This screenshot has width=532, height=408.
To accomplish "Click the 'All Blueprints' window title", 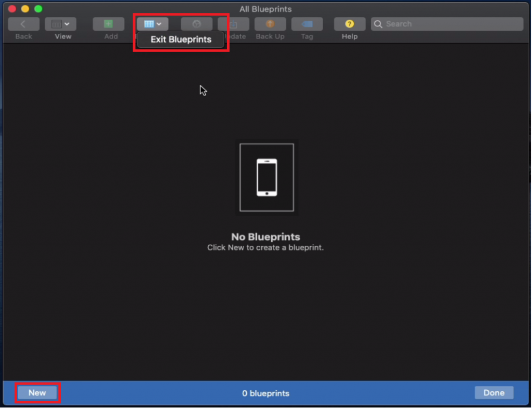I will click(x=265, y=9).
